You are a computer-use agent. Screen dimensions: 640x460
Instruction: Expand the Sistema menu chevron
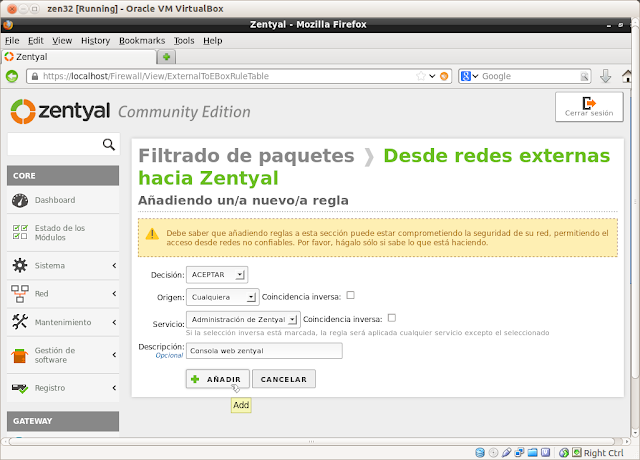(114, 266)
